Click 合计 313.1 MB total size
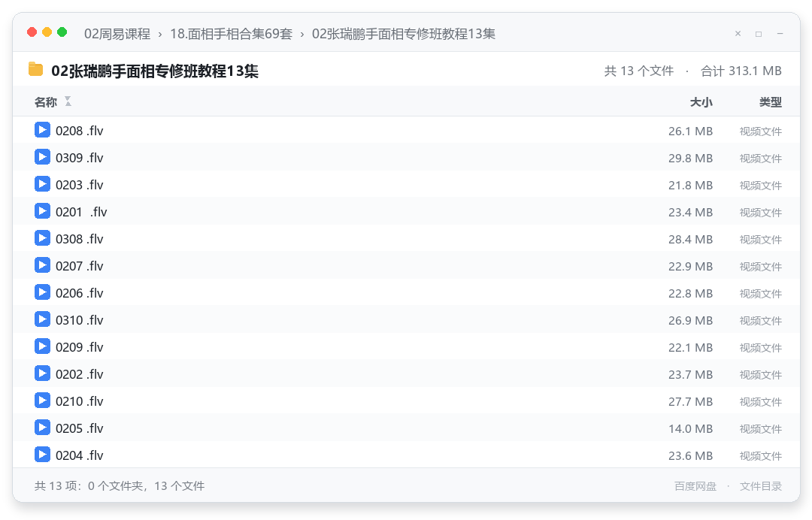 tap(741, 71)
